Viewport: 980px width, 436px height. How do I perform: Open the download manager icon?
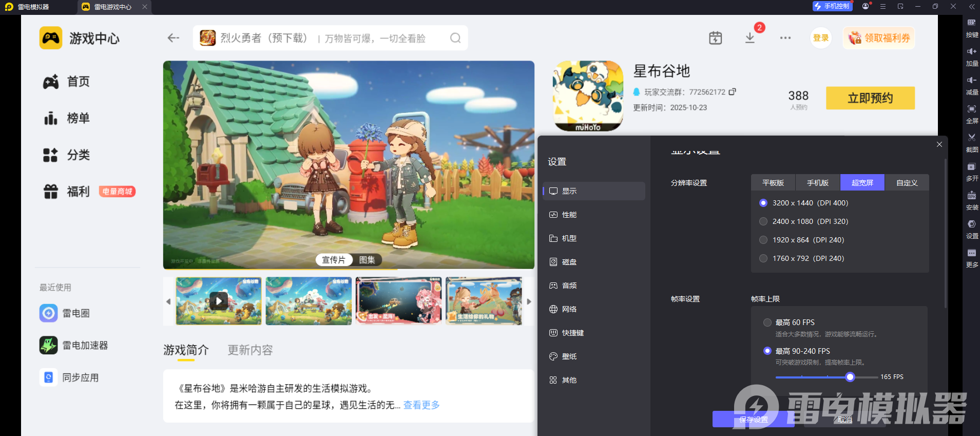[x=750, y=38]
